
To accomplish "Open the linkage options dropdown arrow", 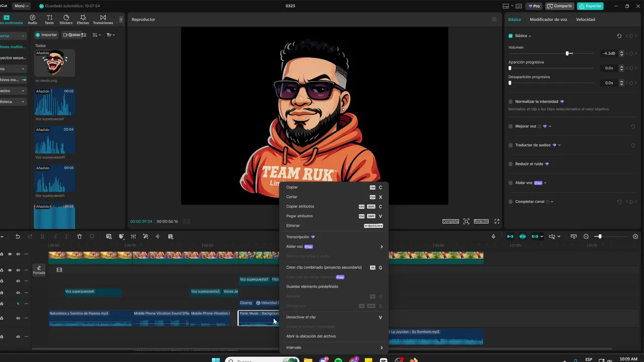I will click(x=542, y=236).
